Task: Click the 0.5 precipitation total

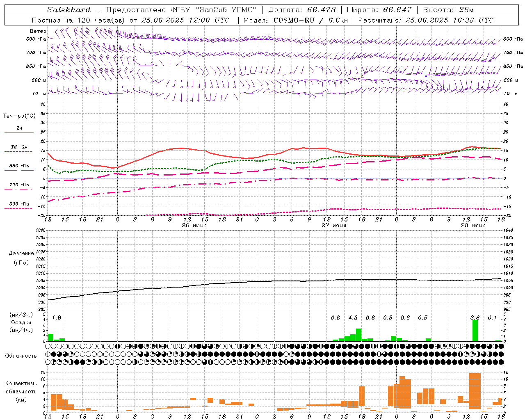Action: coord(422,318)
